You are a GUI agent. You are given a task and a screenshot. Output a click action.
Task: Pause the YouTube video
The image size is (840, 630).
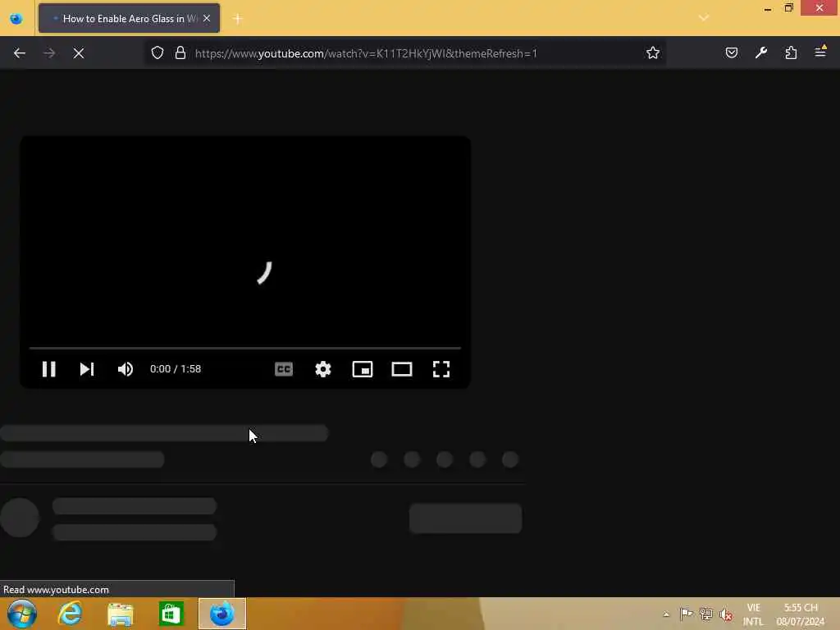pyautogui.click(x=48, y=369)
